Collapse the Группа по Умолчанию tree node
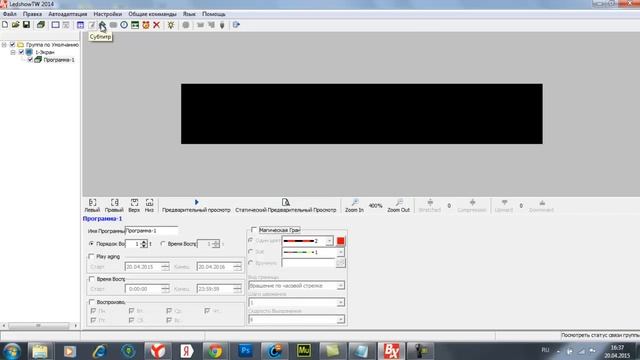 coord(4,44)
